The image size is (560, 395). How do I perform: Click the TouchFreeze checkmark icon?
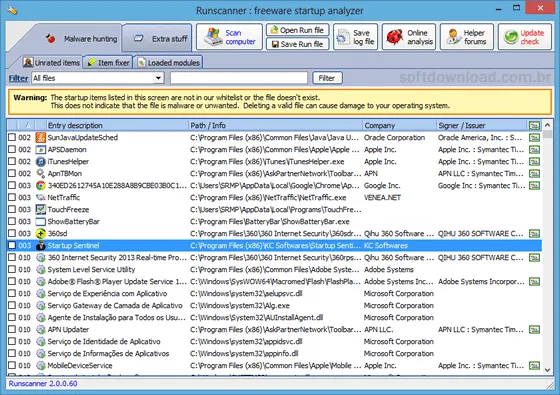click(x=41, y=210)
